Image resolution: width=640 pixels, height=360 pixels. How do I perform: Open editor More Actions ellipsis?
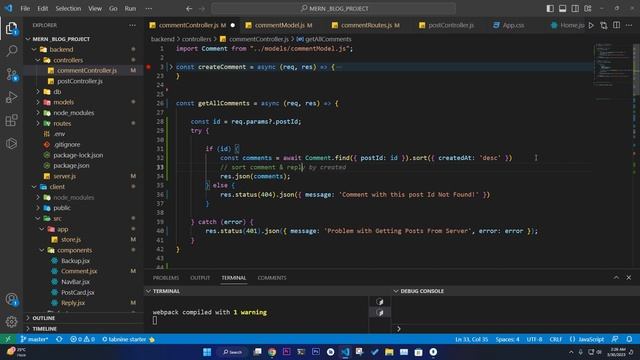coord(629,25)
